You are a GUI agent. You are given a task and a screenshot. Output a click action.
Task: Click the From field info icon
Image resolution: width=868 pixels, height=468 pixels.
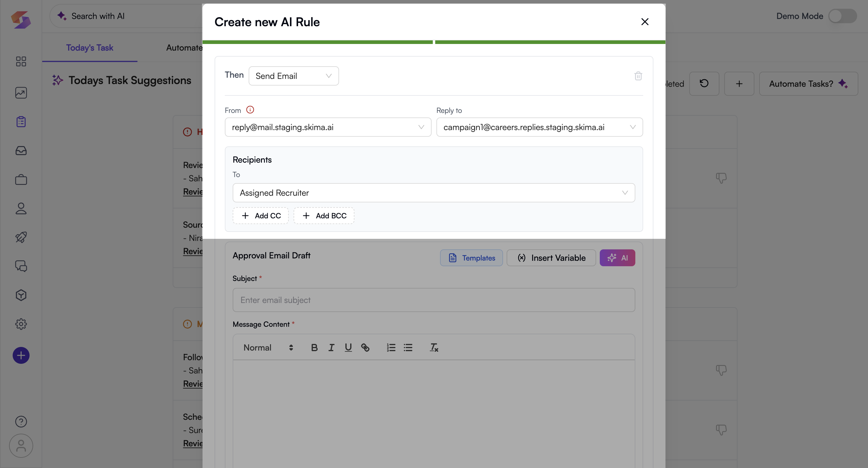250,110
